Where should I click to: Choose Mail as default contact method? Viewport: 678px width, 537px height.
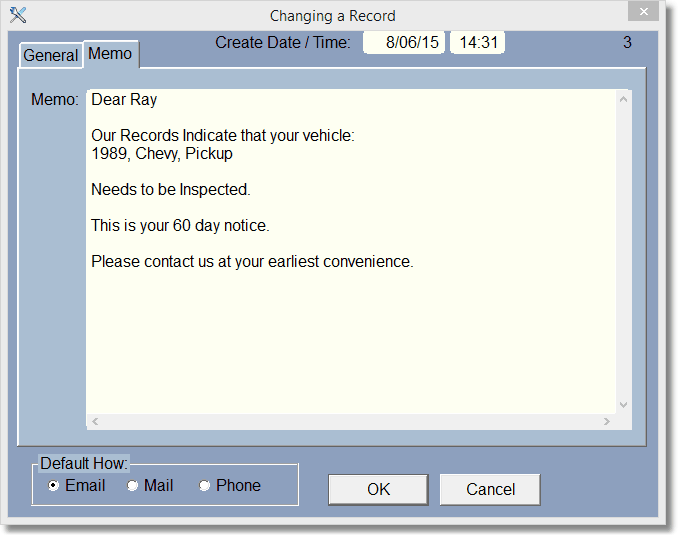pos(133,486)
